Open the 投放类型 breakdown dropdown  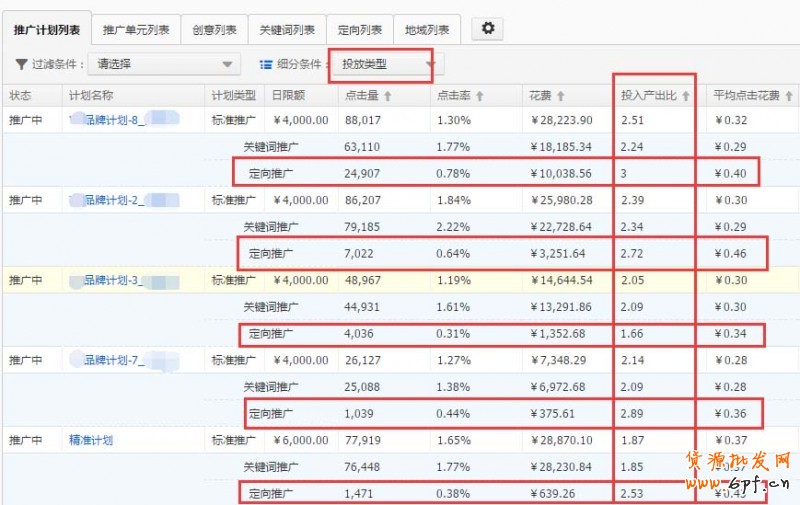(x=387, y=65)
